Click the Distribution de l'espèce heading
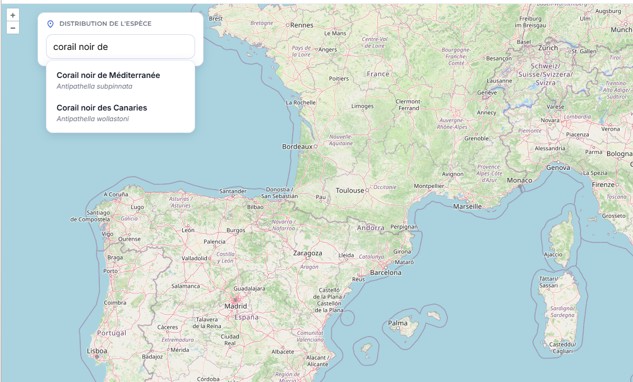The width and height of the screenshot is (633, 382). [x=105, y=23]
